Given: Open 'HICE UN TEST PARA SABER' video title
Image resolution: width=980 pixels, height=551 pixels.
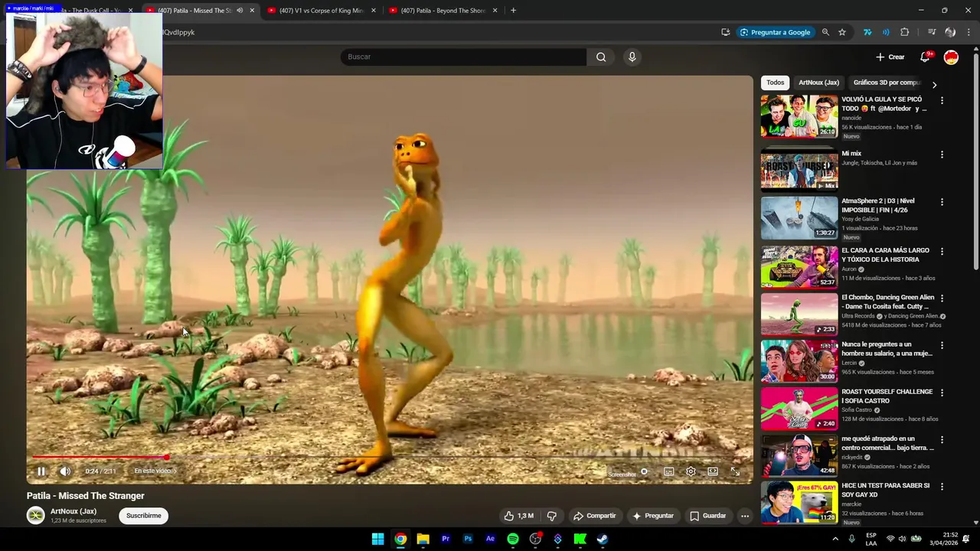Looking at the screenshot, I should coord(886,490).
